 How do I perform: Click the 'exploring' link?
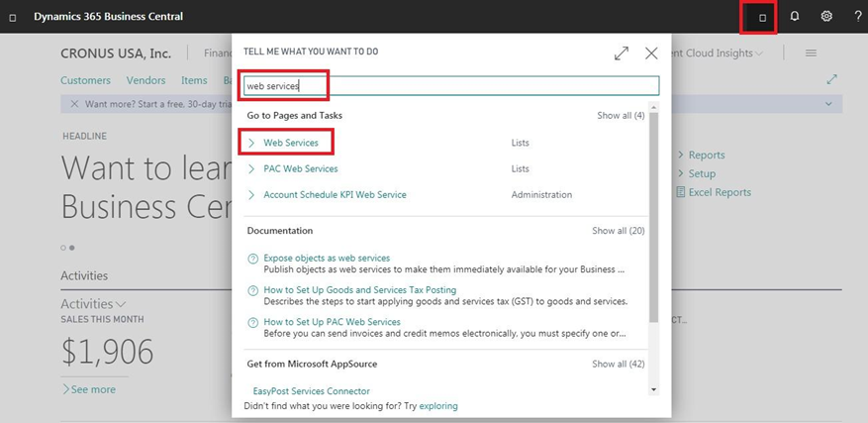click(x=438, y=406)
